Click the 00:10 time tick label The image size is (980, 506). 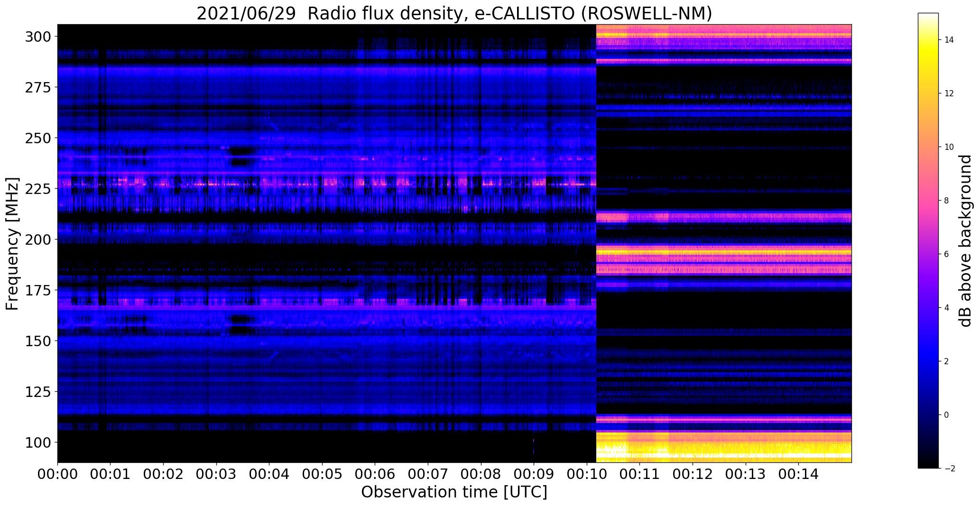point(587,474)
